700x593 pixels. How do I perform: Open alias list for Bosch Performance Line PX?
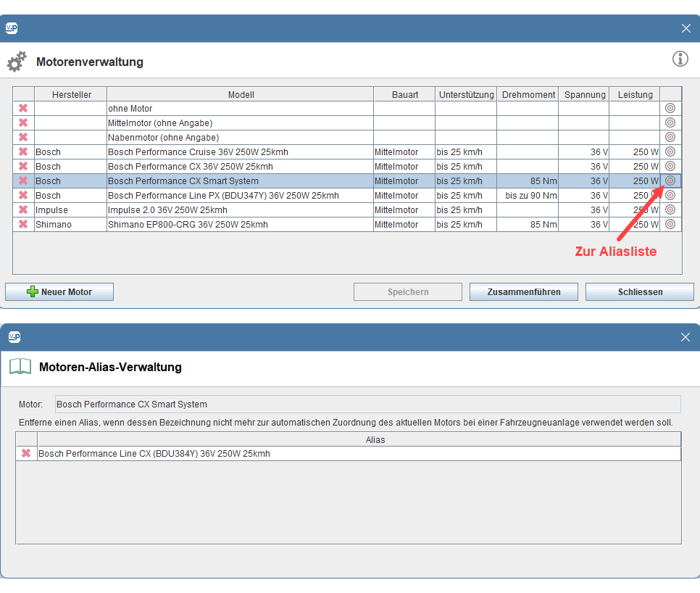(x=670, y=195)
